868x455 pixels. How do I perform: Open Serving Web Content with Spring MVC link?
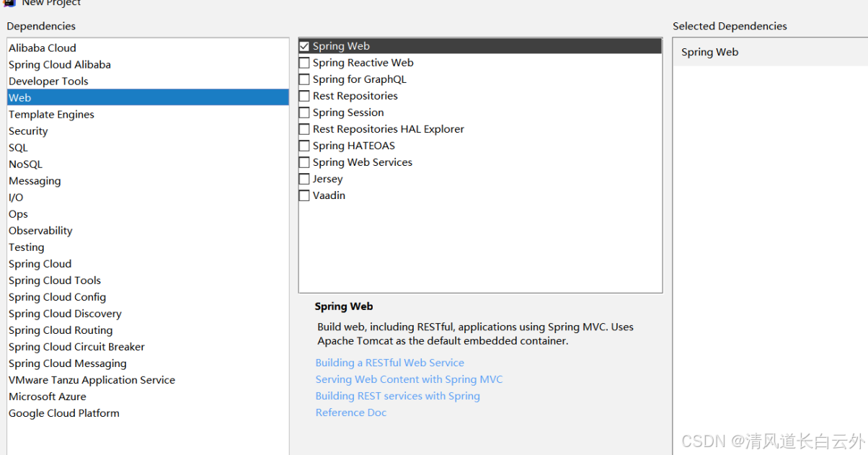(x=409, y=379)
